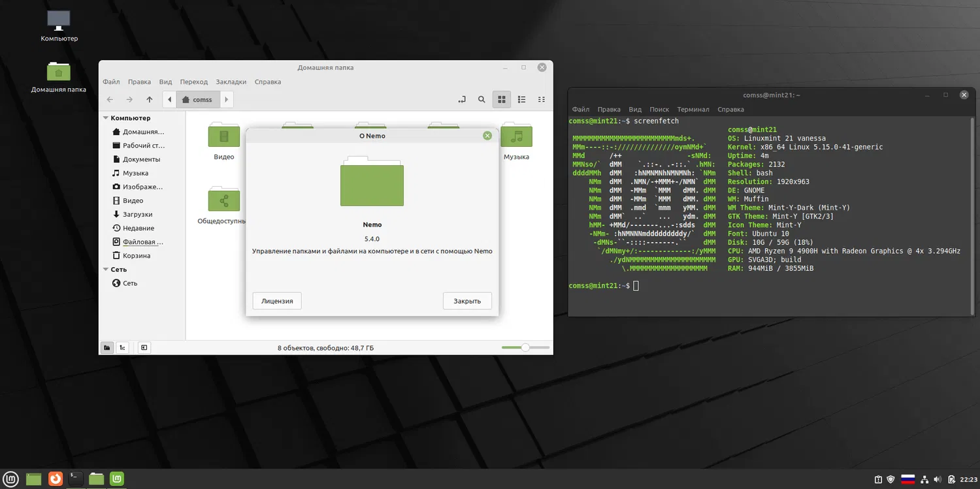Screen dimensions: 980x489
Task: Switch to compact view mode
Action: [541, 100]
